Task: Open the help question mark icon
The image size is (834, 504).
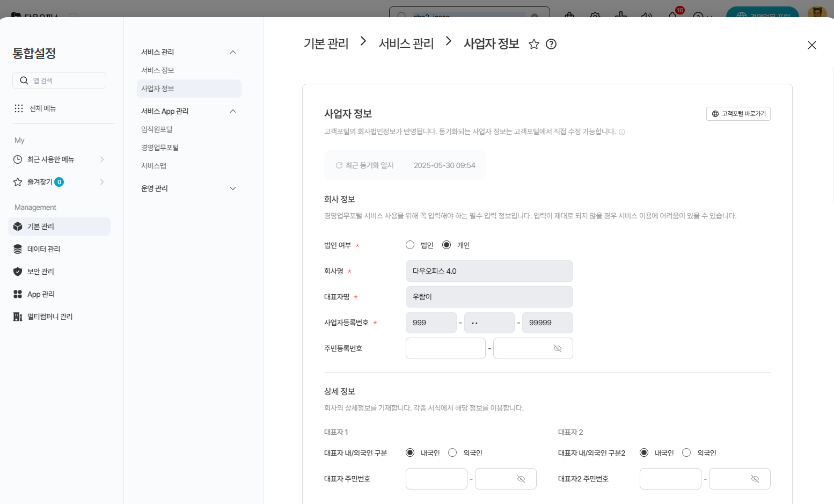Action: [551, 44]
